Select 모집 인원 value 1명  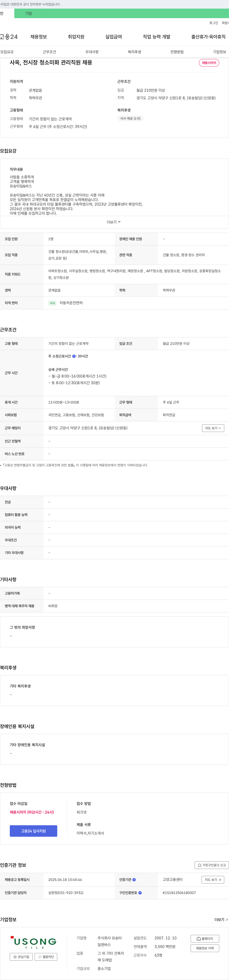51,239
